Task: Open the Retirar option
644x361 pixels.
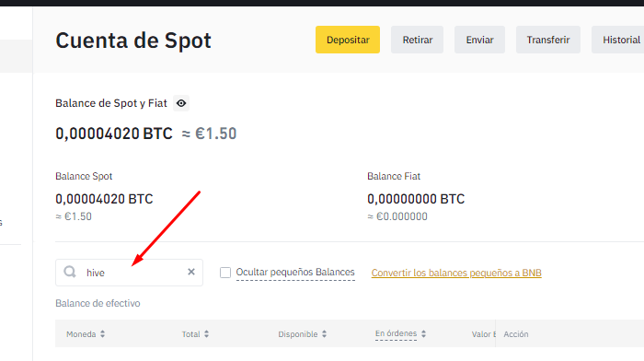Action: [x=418, y=40]
